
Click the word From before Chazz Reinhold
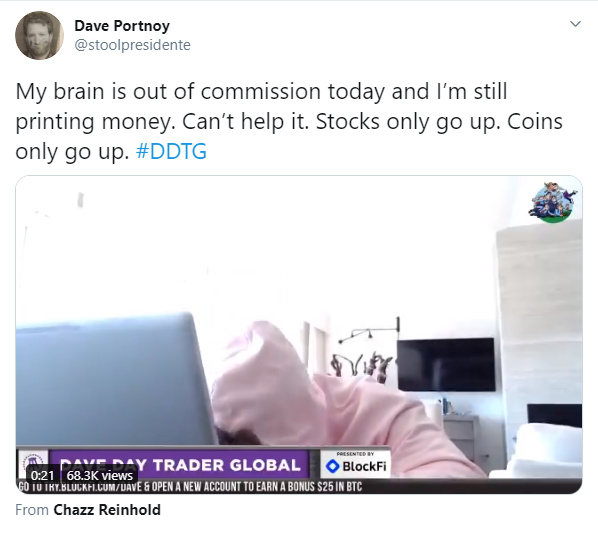32,510
